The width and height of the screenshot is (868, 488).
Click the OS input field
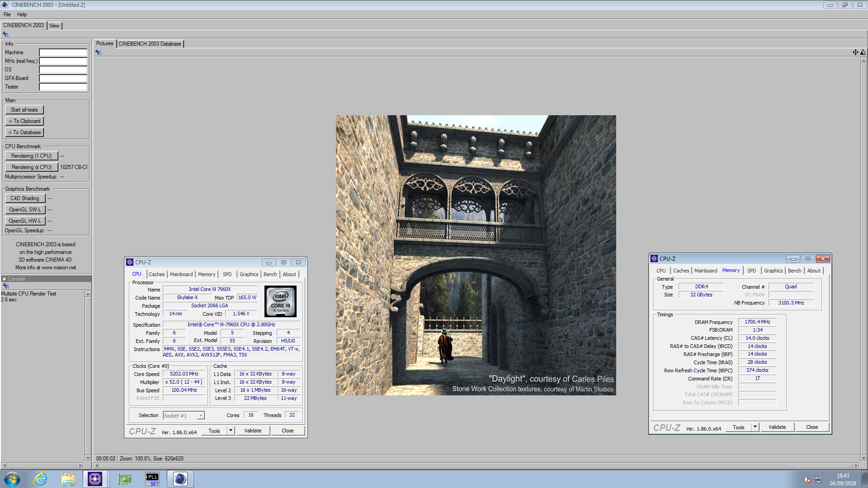point(63,70)
